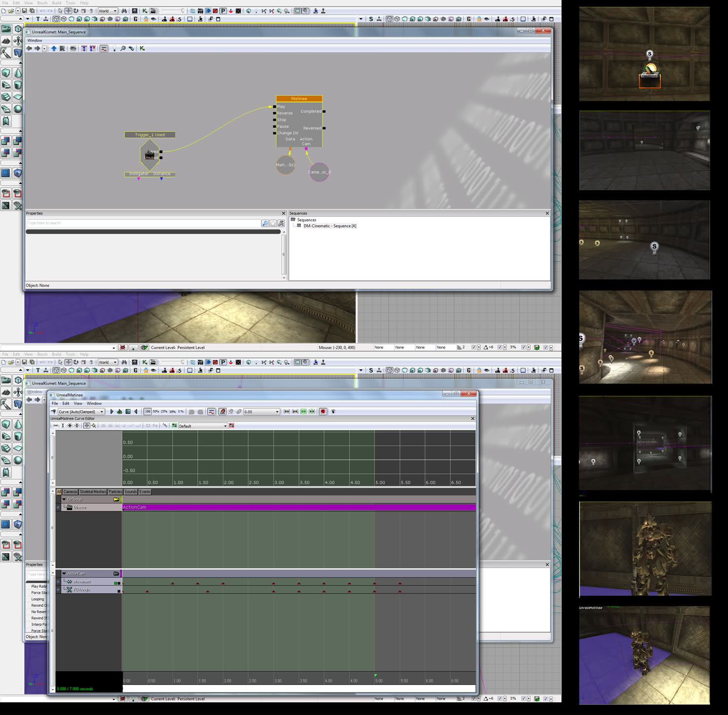Open the Default curve tab dropdown
Viewport: 728px width, 715px height.
tap(203, 426)
